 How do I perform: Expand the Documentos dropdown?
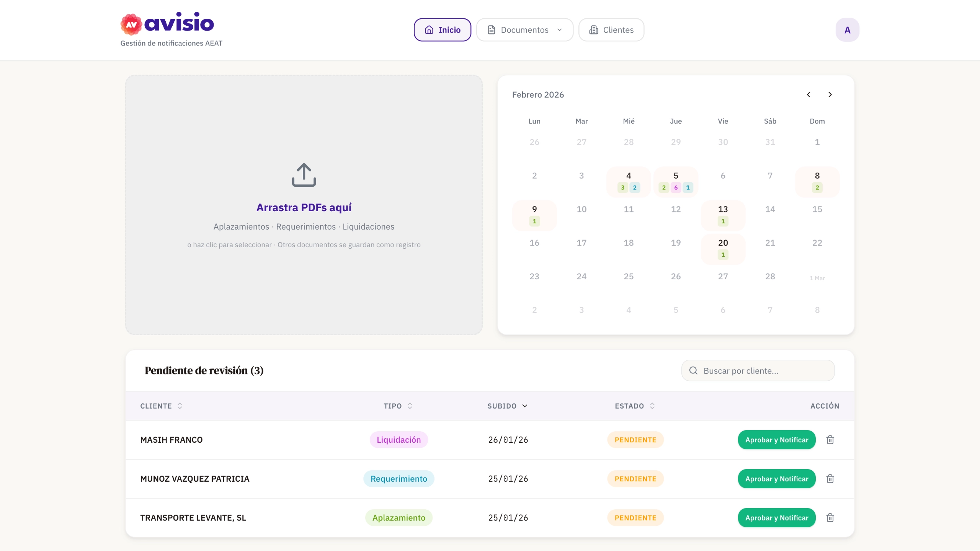click(x=524, y=29)
